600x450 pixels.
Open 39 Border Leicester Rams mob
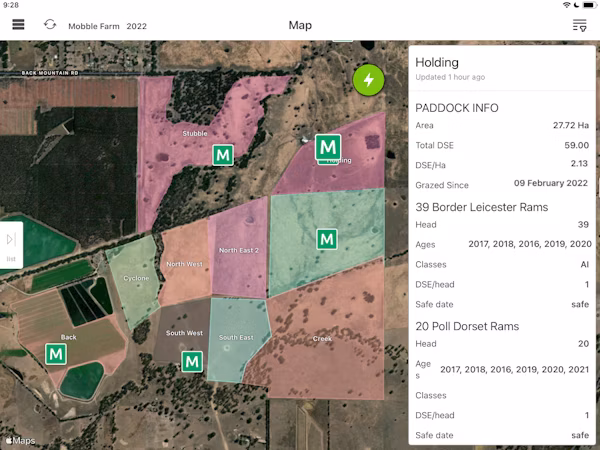[482, 207]
